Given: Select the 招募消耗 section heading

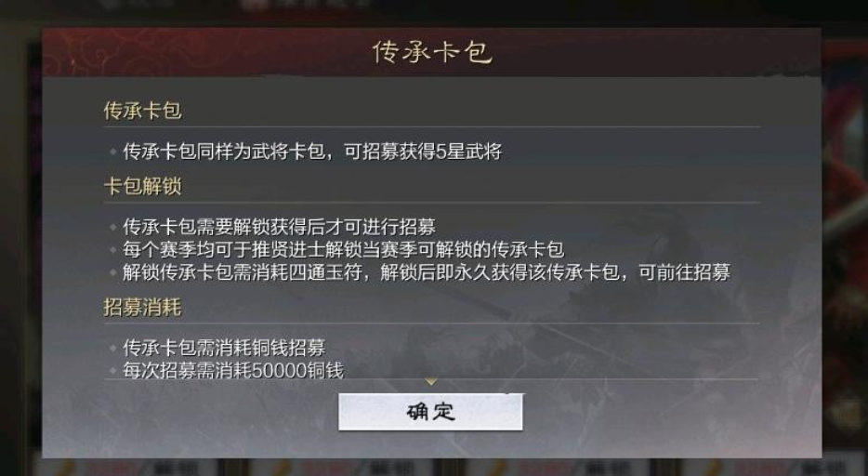Looking at the screenshot, I should pyautogui.click(x=142, y=307).
